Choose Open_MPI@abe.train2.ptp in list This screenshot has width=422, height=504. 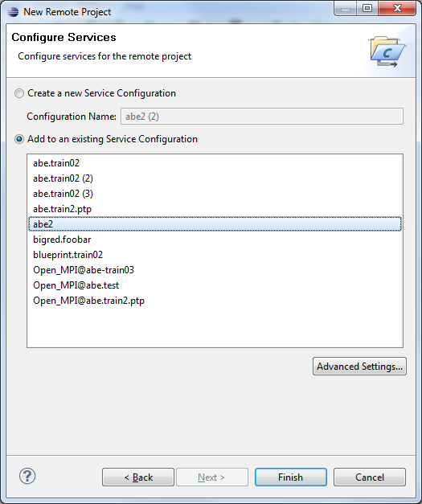[x=215, y=301]
